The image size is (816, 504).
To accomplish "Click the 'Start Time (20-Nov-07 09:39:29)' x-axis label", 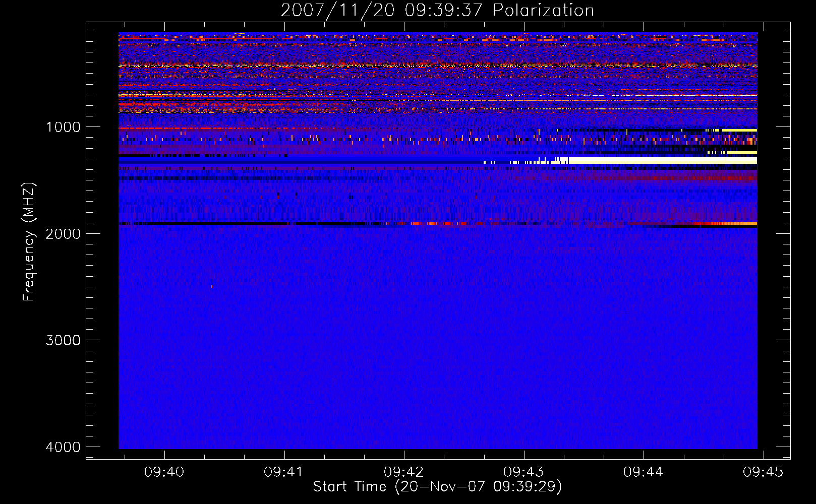I will coord(437,487).
